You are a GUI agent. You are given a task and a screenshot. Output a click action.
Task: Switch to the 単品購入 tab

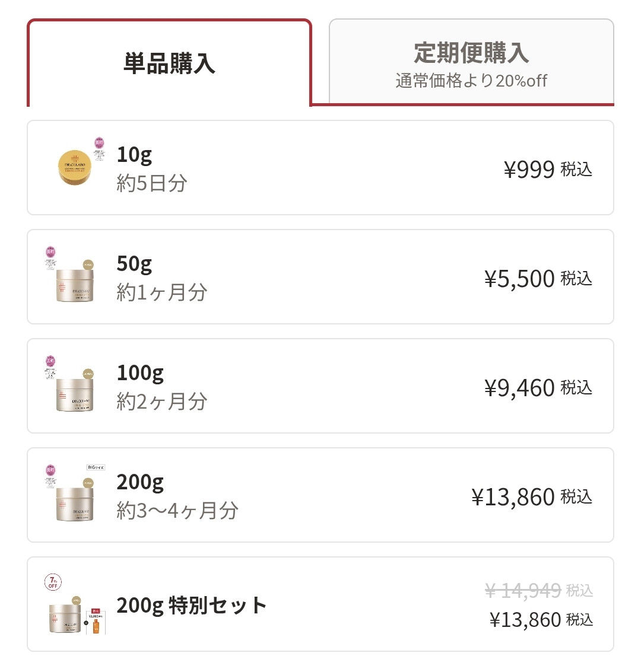(169, 63)
